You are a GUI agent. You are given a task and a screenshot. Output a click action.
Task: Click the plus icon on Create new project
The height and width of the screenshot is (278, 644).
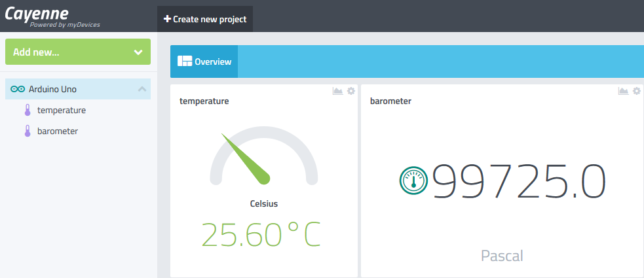[167, 19]
